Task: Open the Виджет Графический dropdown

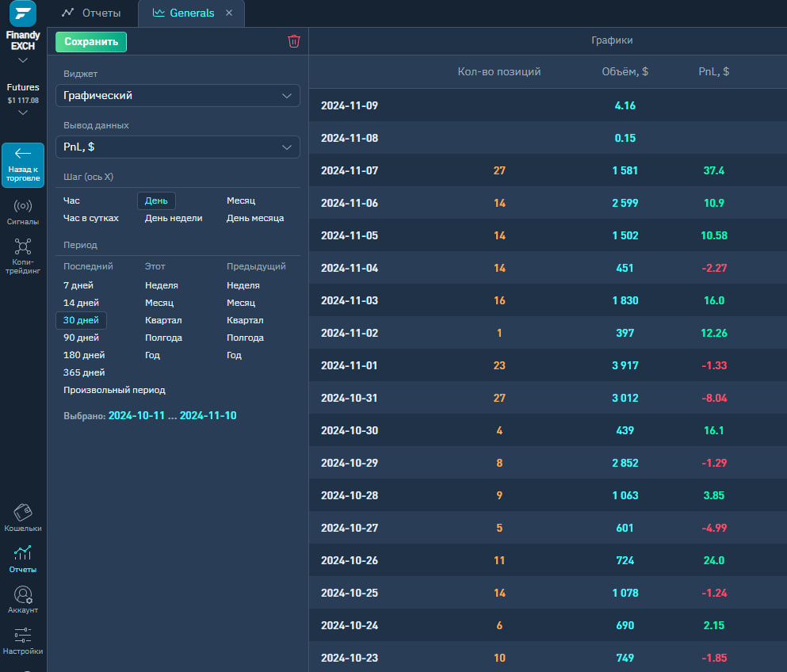Action: (x=178, y=95)
